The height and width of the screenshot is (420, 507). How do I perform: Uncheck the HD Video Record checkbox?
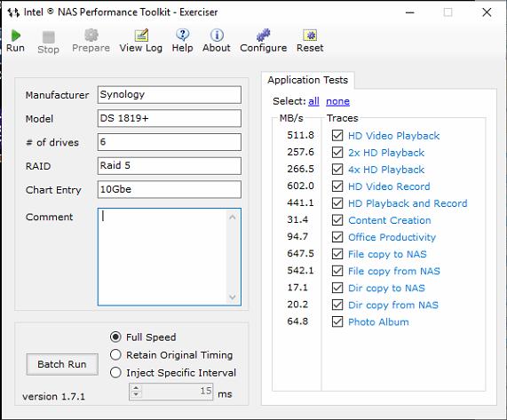click(337, 186)
